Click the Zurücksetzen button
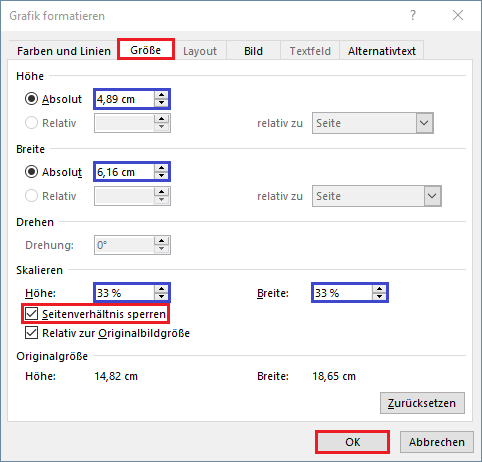Screen dimensions: 482x462 422,403
